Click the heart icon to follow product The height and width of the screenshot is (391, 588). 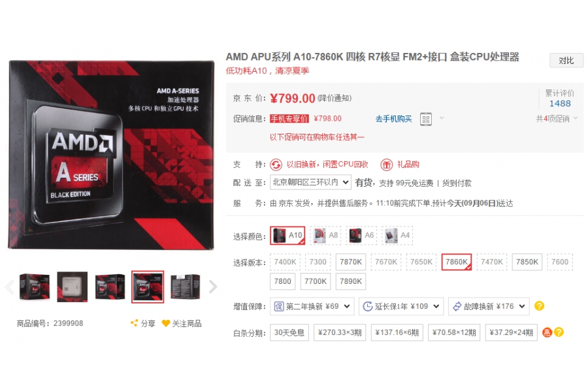click(166, 323)
